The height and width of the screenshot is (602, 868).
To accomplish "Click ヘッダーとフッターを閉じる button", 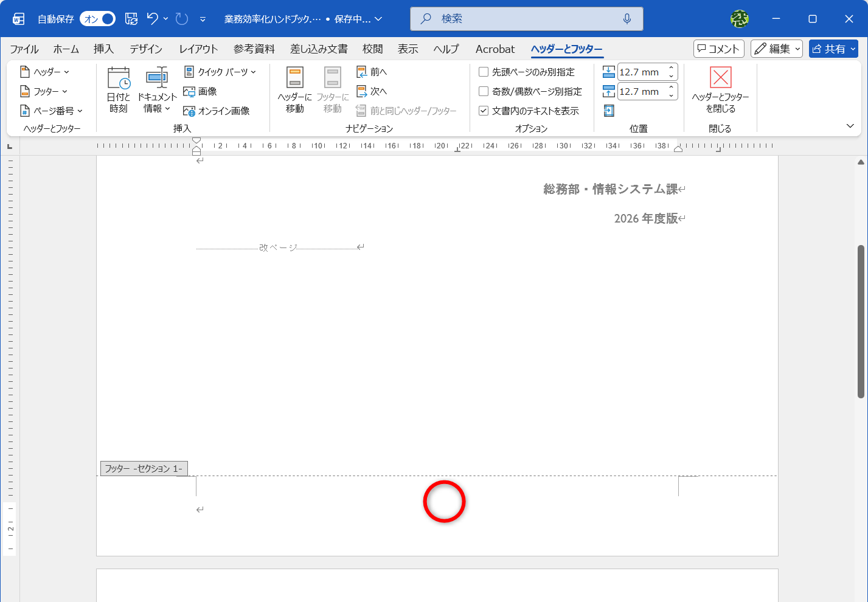I will (x=720, y=90).
